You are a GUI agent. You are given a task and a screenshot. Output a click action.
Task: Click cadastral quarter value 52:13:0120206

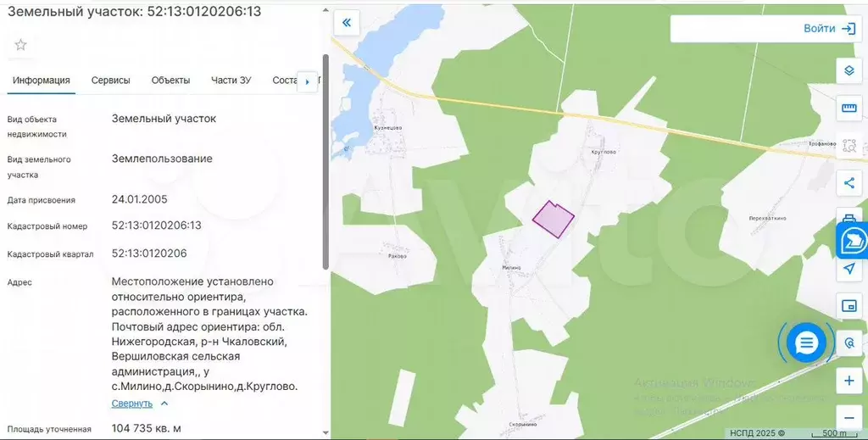coord(149,253)
